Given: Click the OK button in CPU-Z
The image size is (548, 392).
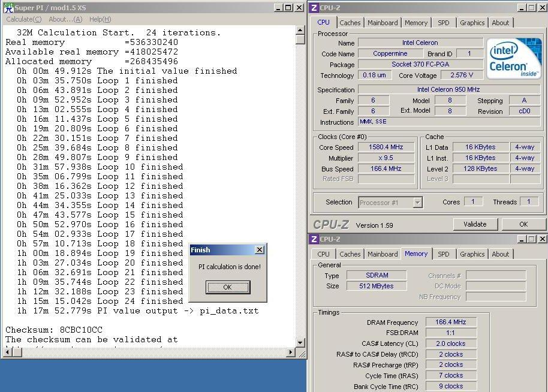Looking at the screenshot, I should 523,224.
